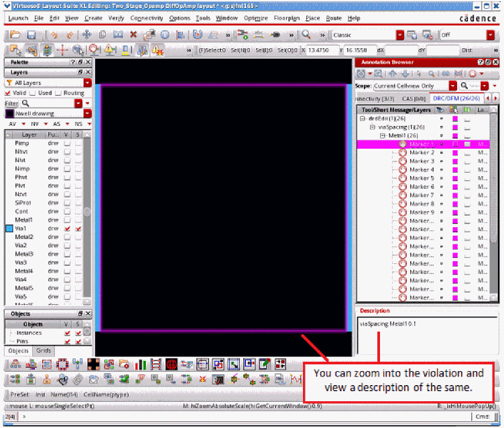Toggle Pins selectable checkbox in Objects panel
Image resolution: width=504 pixels, height=428 pixels.
point(78,341)
